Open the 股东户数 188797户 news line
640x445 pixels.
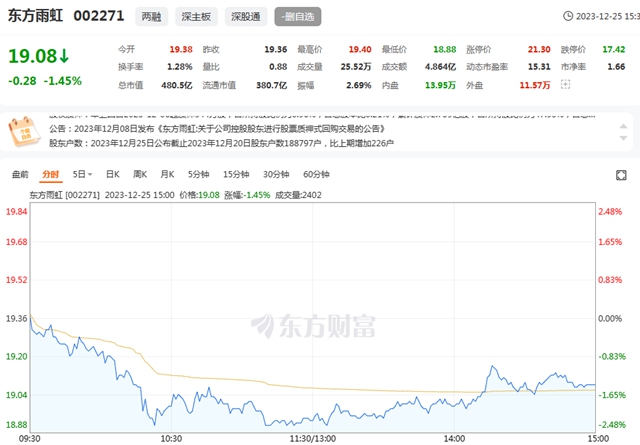coord(221,143)
